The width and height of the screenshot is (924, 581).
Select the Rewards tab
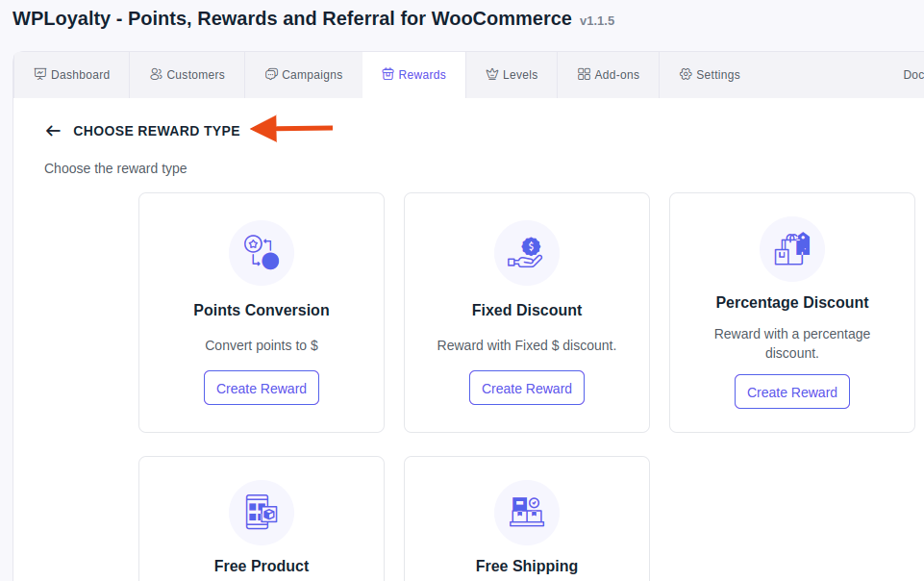(x=413, y=75)
